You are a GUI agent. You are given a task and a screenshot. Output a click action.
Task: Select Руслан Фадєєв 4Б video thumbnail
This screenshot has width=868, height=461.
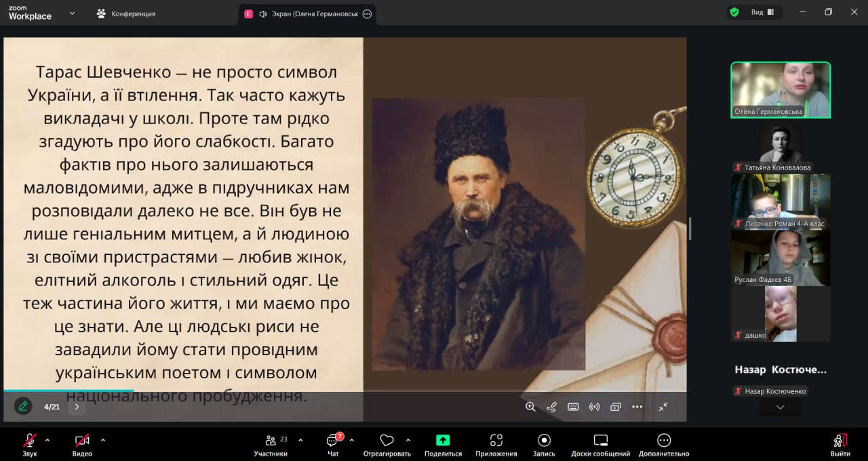tap(781, 258)
